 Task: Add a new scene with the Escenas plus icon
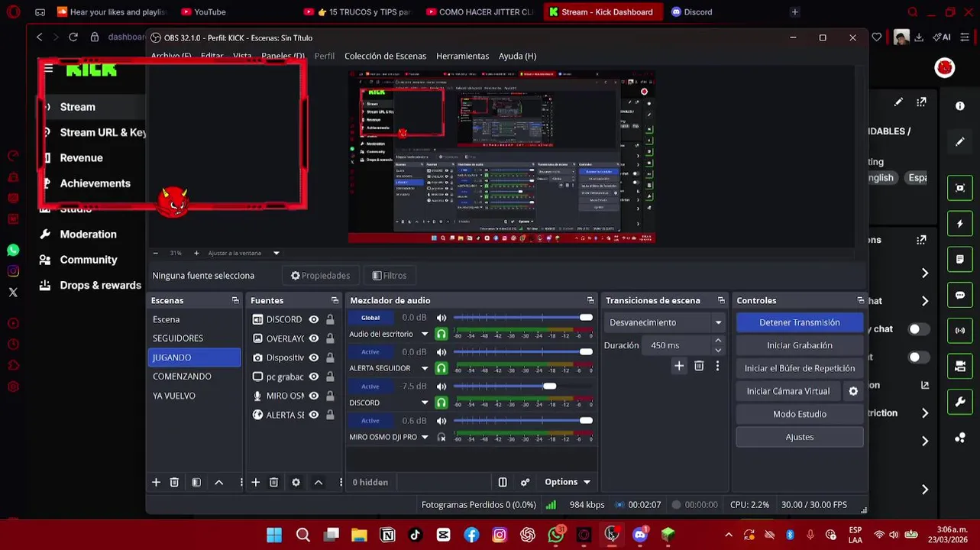click(156, 482)
